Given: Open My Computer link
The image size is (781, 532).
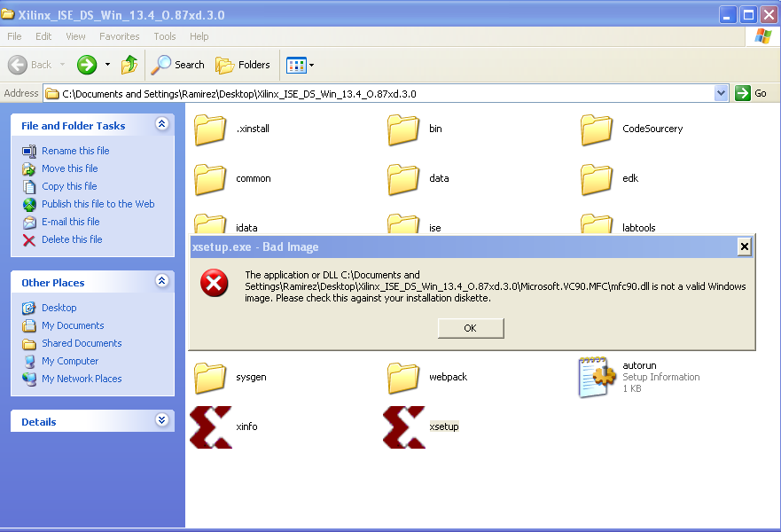Looking at the screenshot, I should (x=70, y=361).
